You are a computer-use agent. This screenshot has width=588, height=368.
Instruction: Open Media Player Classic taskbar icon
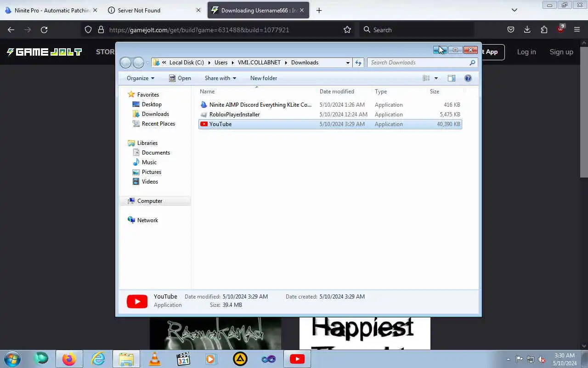(183, 359)
